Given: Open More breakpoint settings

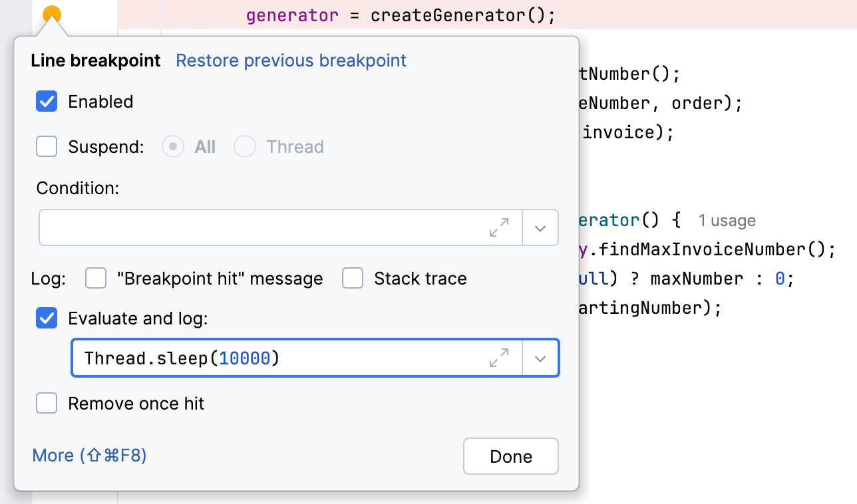Looking at the screenshot, I should [89, 455].
